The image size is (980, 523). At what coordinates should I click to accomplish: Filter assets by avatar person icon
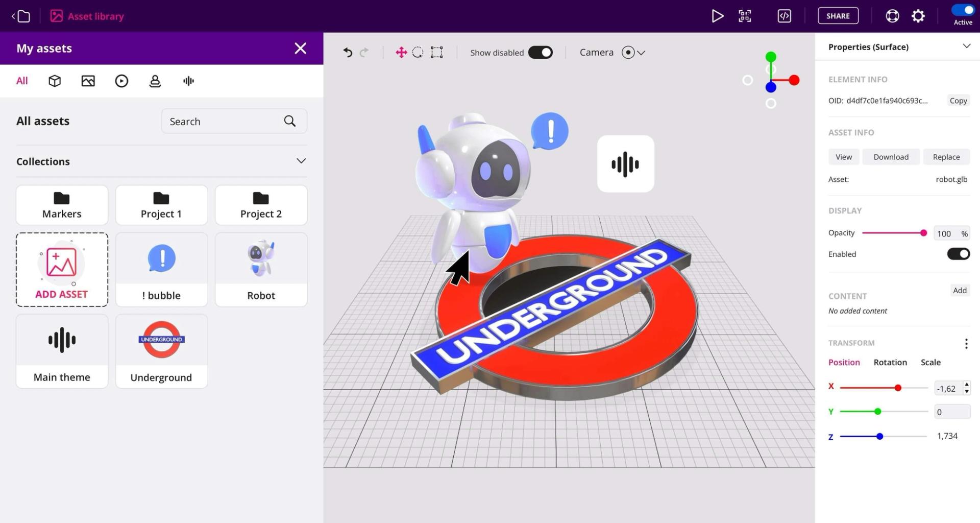(155, 81)
